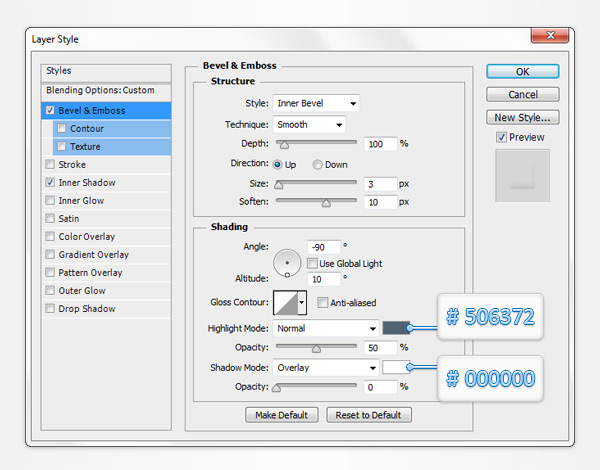Close the Layer Style dialog
Viewport: 600px width, 470px height.
557,38
